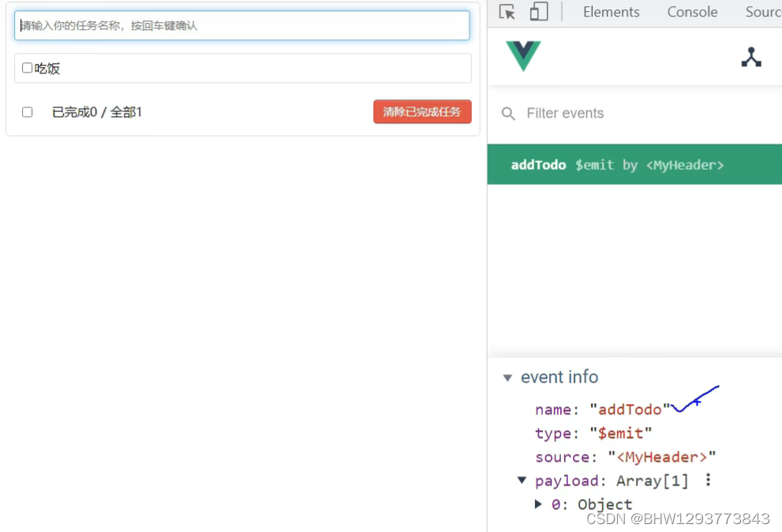The width and height of the screenshot is (782, 532).
Task: Expand the 0: Object node
Action: tap(538, 504)
